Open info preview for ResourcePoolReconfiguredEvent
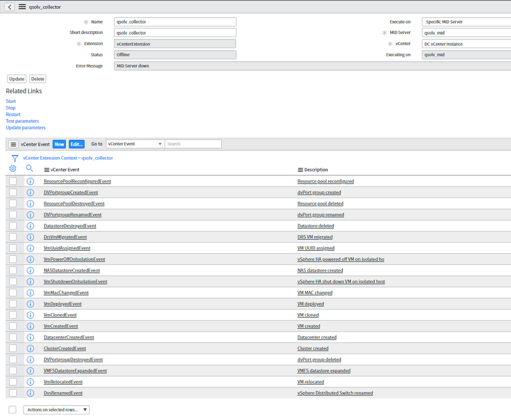 click(30, 181)
